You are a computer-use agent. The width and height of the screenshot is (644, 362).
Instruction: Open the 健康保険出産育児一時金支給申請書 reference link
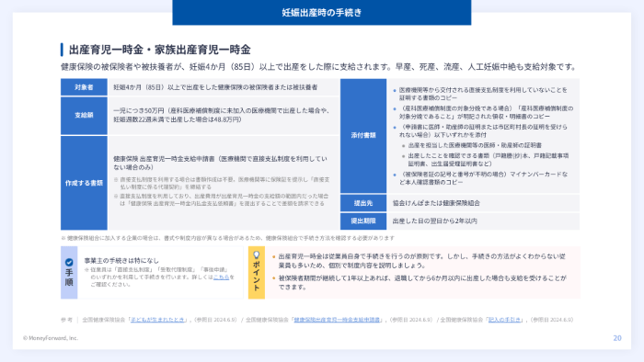click(x=337, y=320)
